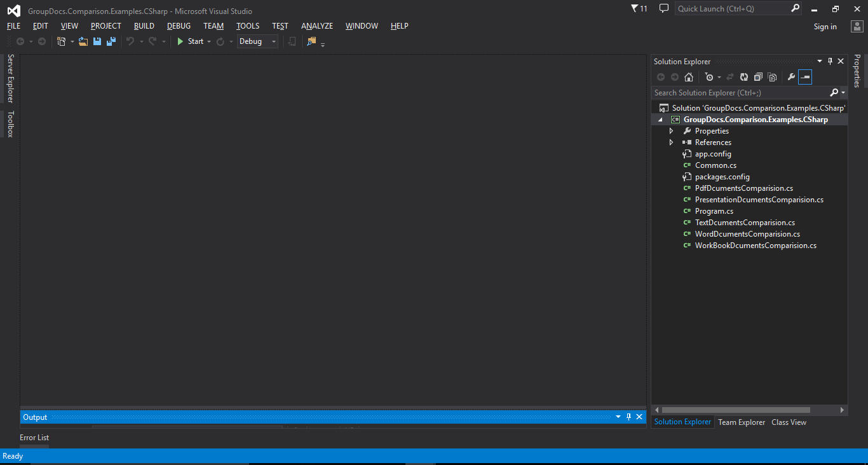The width and height of the screenshot is (868, 465).
Task: Open the BUILD menu
Action: click(x=144, y=26)
